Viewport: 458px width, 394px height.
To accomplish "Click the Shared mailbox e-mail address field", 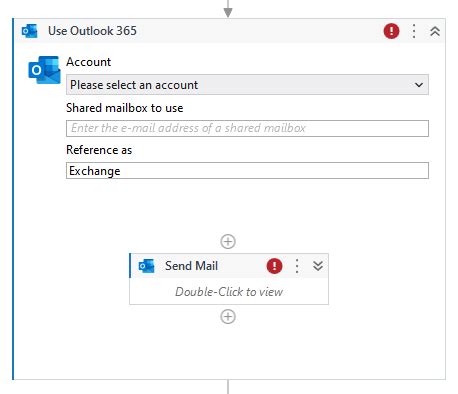I will [247, 128].
